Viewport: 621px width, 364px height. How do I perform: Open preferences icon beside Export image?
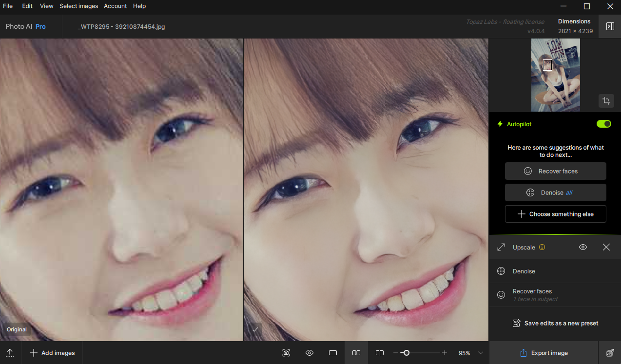coord(610,353)
